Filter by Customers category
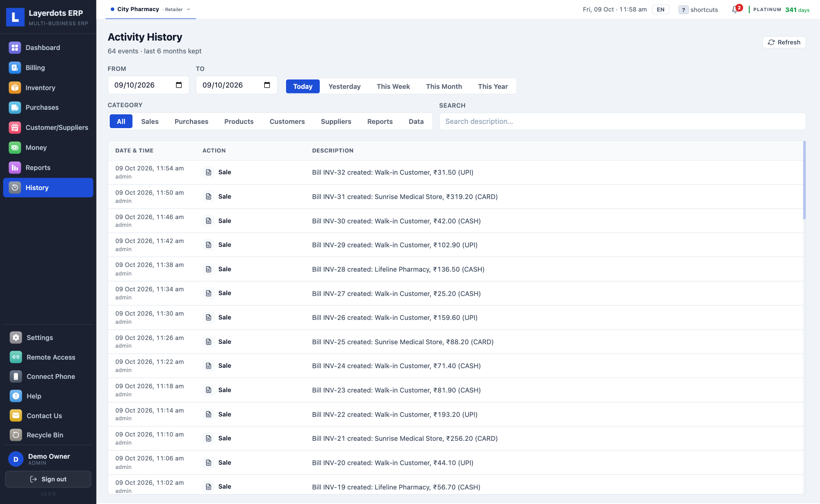The image size is (820, 504). (x=287, y=121)
